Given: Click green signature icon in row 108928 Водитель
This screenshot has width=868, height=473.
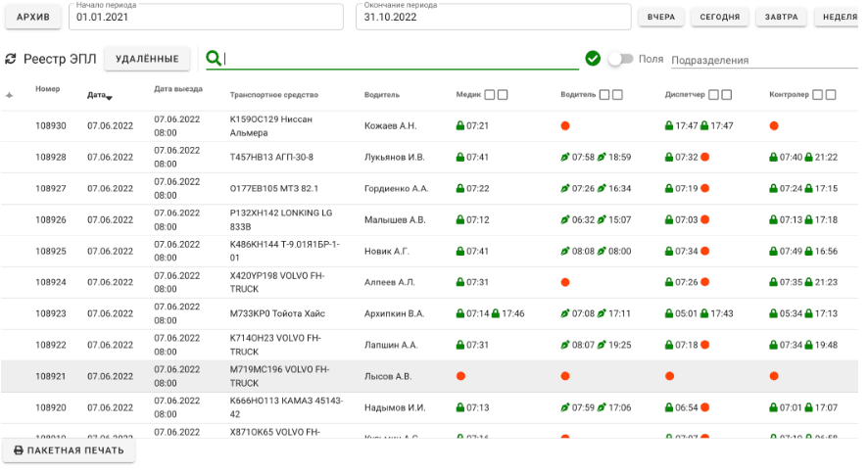Looking at the screenshot, I should [564, 158].
